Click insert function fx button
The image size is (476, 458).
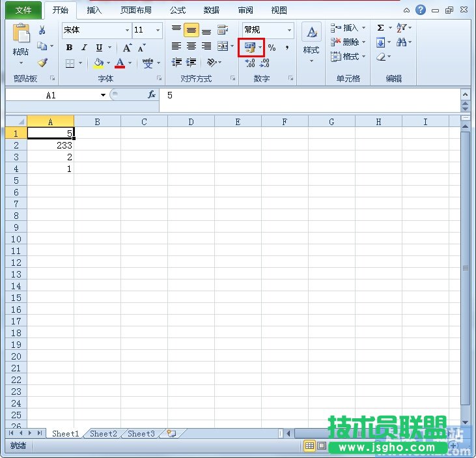(152, 94)
